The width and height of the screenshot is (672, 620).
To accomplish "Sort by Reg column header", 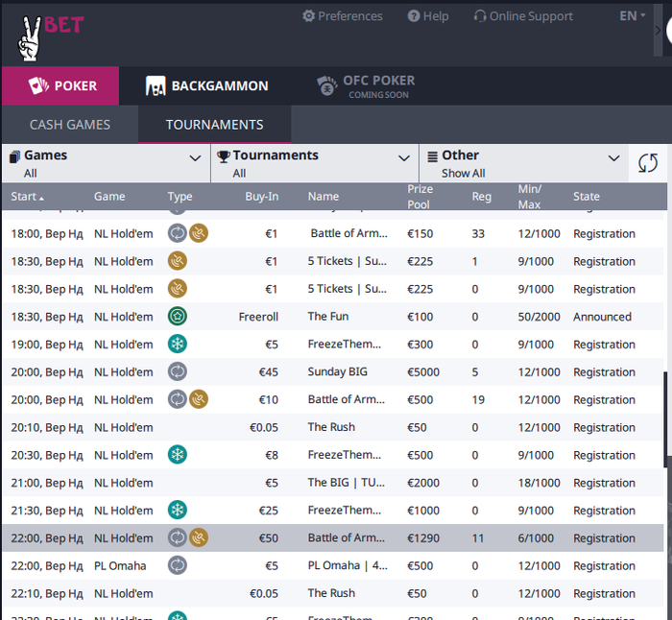I will 481,196.
